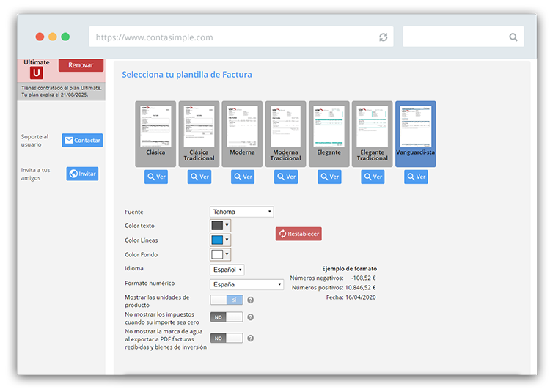Viewport: 550px width, 392px height.
Task: Preview the Elegante template with Ver
Action: point(329,177)
